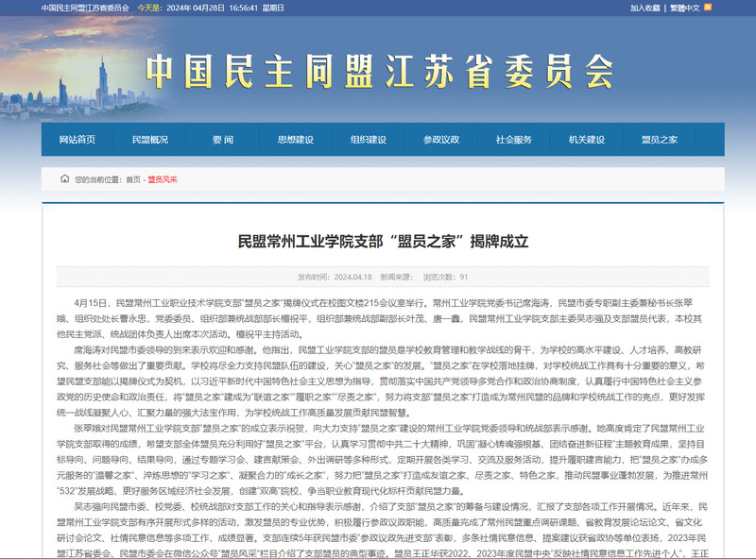Select the 思想建设 navigation item

(x=295, y=140)
